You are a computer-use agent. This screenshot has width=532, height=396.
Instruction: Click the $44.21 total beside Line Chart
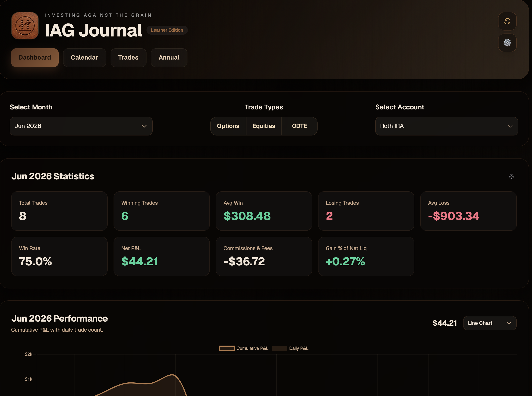point(445,323)
